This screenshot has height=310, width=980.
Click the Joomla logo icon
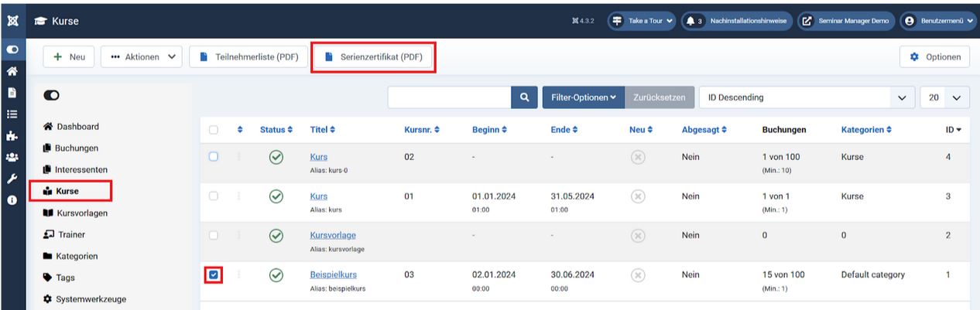click(x=12, y=21)
